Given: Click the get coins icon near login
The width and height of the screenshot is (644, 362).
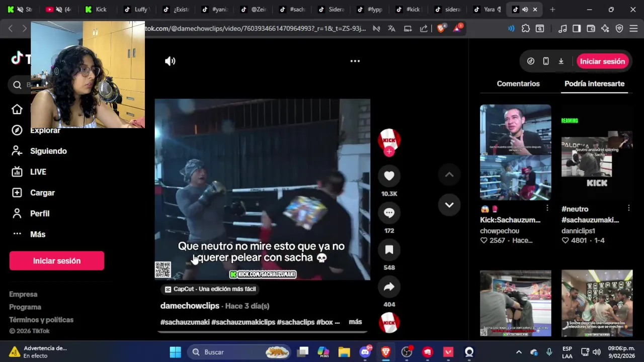Looking at the screenshot, I should click(x=531, y=61).
